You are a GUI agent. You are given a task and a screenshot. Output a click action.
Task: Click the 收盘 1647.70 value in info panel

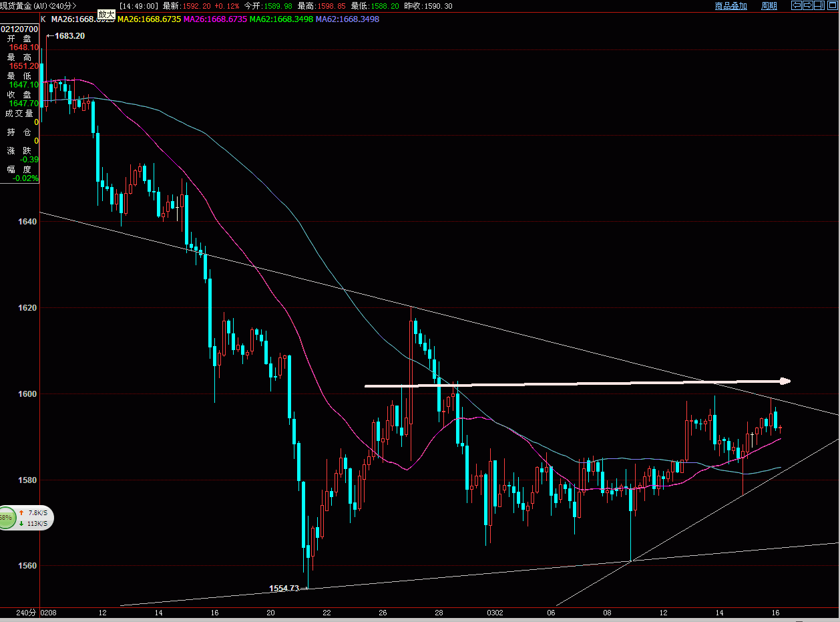pyautogui.click(x=23, y=104)
